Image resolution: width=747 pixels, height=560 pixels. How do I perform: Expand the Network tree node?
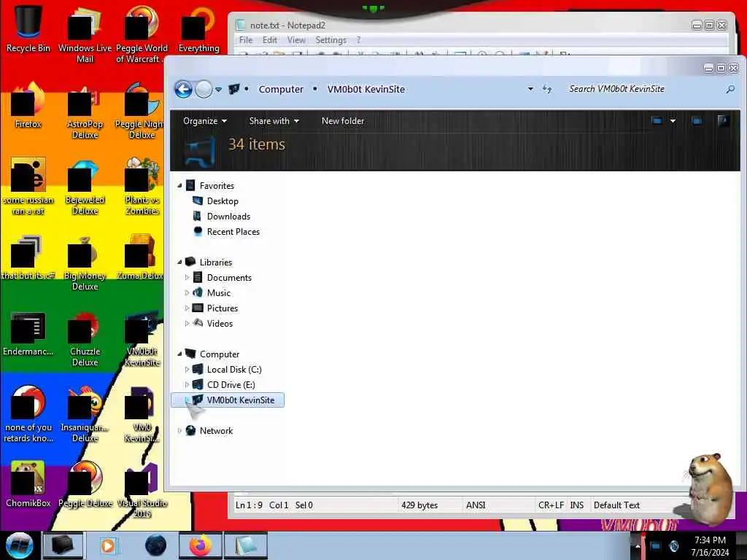point(179,430)
